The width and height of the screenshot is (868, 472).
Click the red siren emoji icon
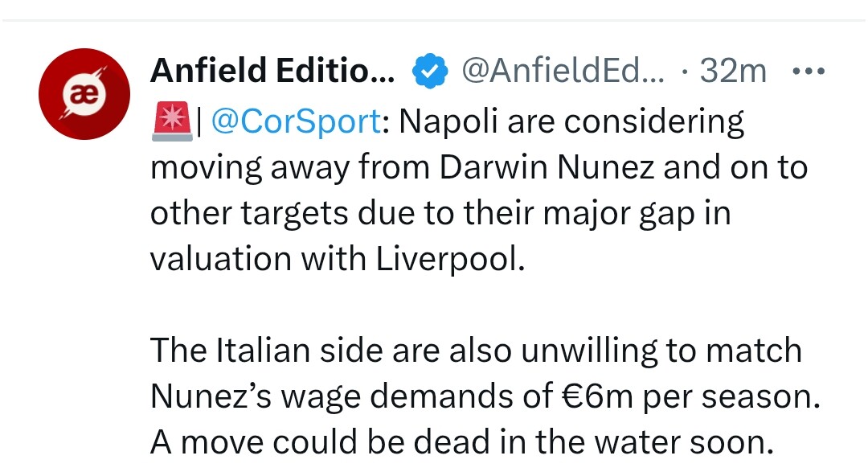pyautogui.click(x=170, y=122)
